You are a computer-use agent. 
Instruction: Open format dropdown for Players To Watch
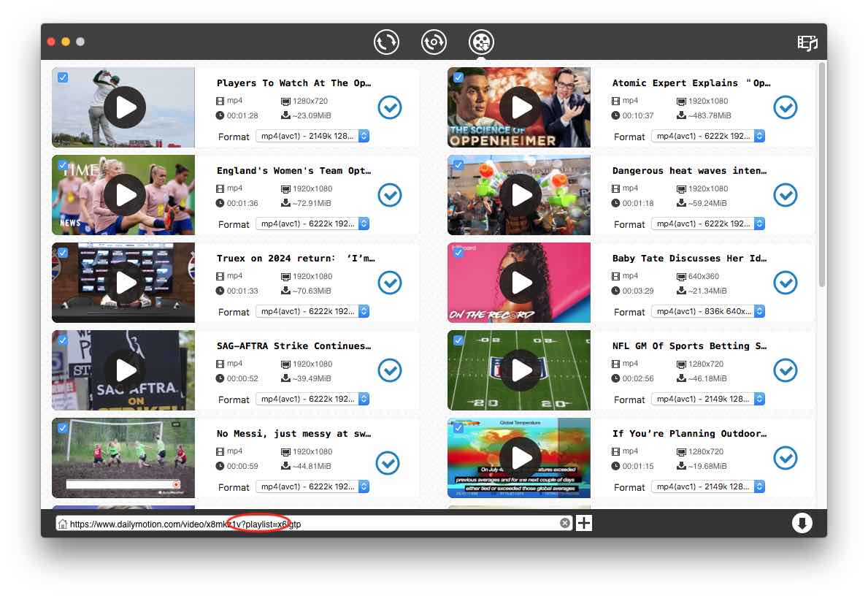[312, 136]
